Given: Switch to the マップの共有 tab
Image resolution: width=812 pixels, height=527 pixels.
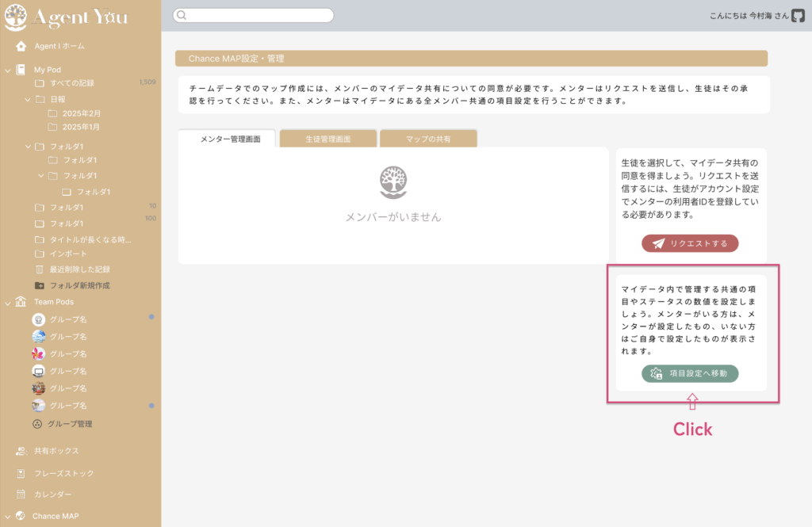Looking at the screenshot, I should click(x=428, y=139).
